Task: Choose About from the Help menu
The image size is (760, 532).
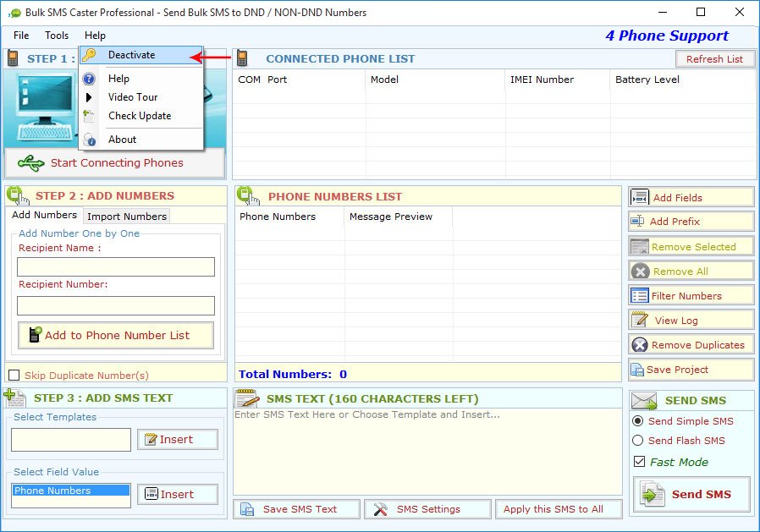Action: tap(140, 140)
